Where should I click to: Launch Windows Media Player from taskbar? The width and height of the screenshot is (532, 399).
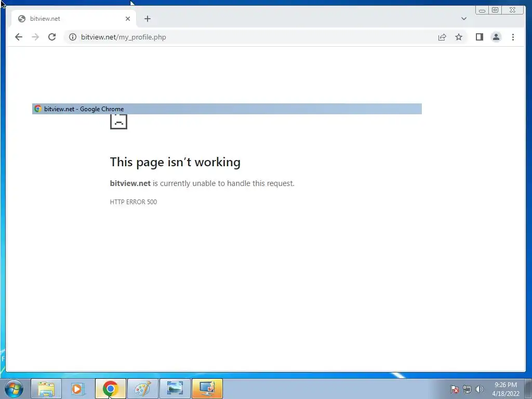[78, 389]
